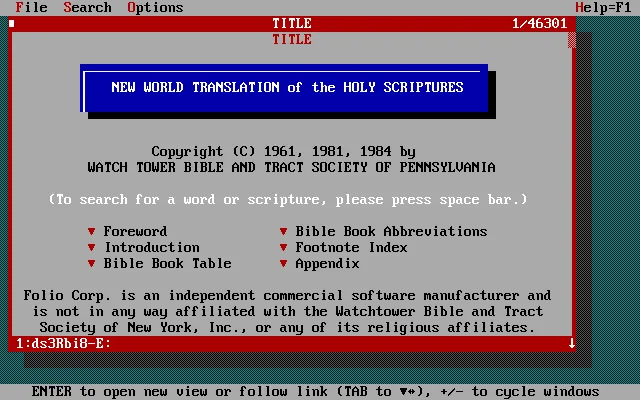This screenshot has height=400, width=640.
Task: Click Help=F1 in the menu bar
Action: (x=603, y=7)
